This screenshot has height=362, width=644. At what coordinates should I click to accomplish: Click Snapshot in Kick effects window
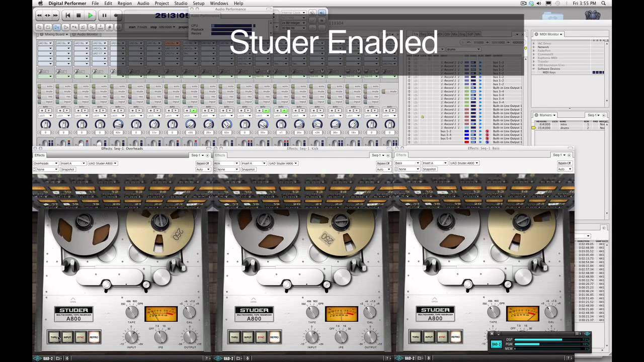[x=249, y=169]
